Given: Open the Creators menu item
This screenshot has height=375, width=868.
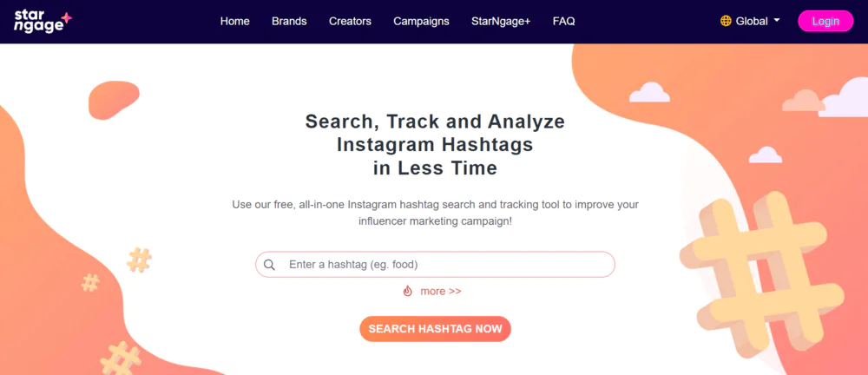Looking at the screenshot, I should (350, 21).
